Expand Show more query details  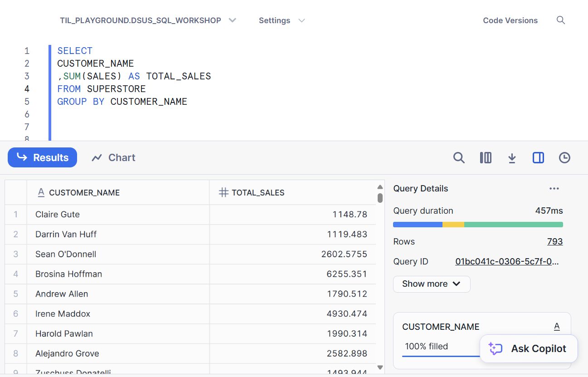pos(431,284)
